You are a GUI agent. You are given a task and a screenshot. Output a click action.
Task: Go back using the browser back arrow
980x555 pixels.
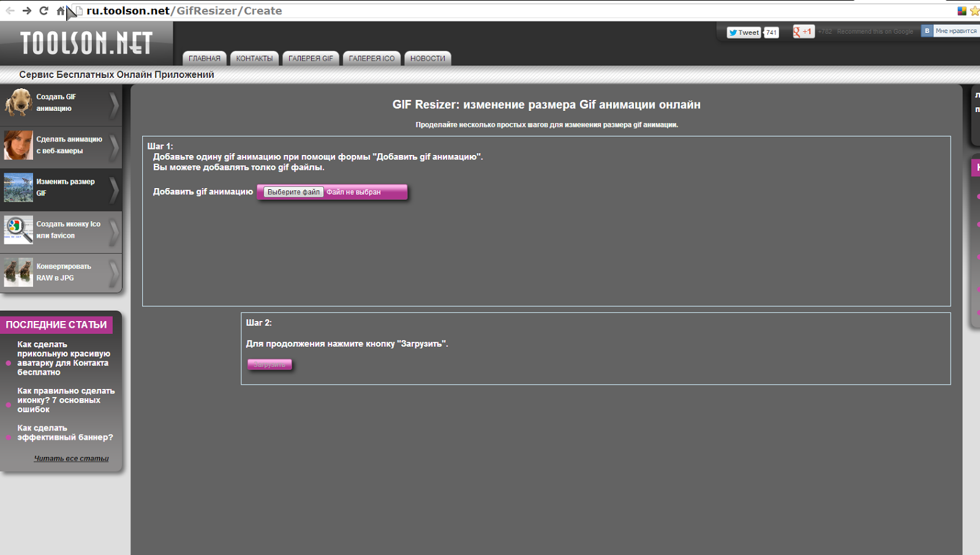[10, 10]
